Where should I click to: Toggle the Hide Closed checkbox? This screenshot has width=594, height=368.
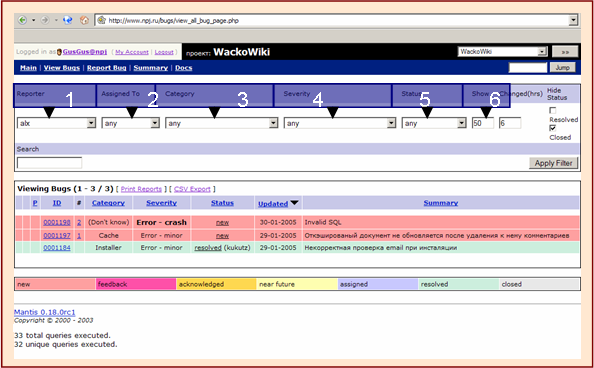click(553, 128)
